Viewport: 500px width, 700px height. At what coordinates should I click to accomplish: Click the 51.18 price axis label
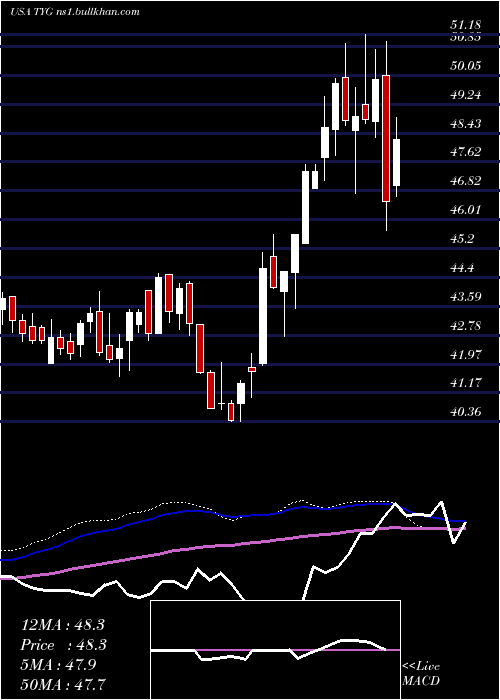pyautogui.click(x=465, y=26)
